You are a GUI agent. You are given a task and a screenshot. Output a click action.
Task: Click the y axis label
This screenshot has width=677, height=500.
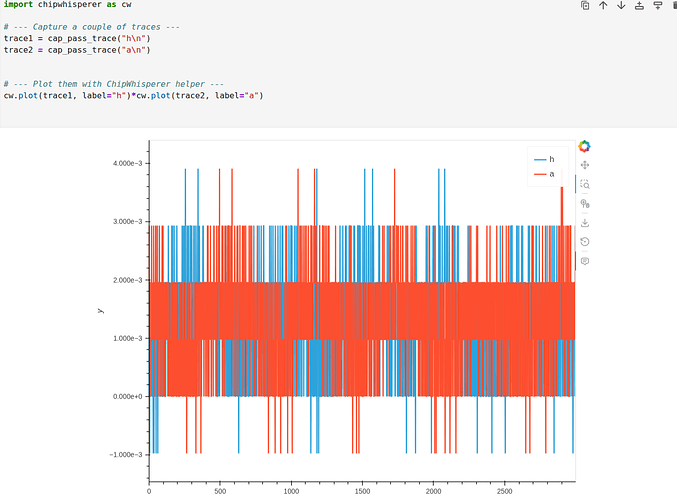(100, 310)
